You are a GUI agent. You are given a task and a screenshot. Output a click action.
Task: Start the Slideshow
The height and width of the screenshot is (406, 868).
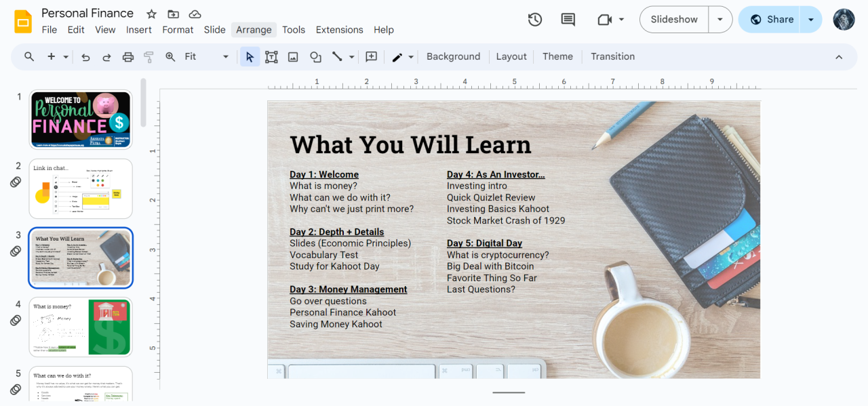click(674, 20)
